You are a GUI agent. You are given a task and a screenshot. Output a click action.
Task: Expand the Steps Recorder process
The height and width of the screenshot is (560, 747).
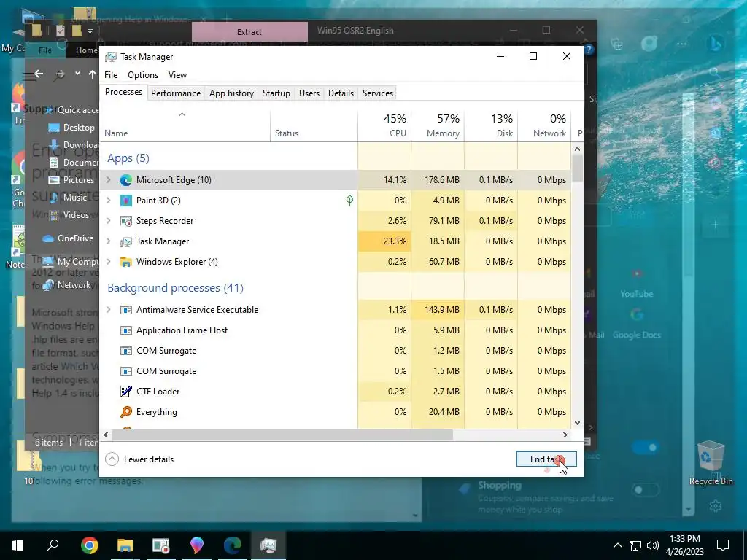[x=109, y=221]
